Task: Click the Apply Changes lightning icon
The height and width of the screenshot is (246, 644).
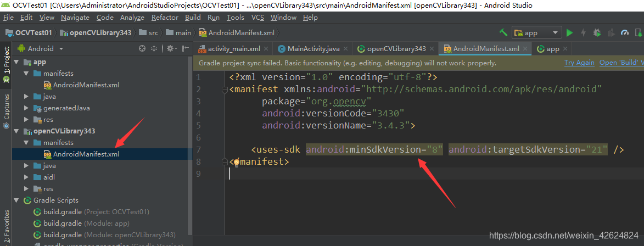Action: (x=583, y=33)
